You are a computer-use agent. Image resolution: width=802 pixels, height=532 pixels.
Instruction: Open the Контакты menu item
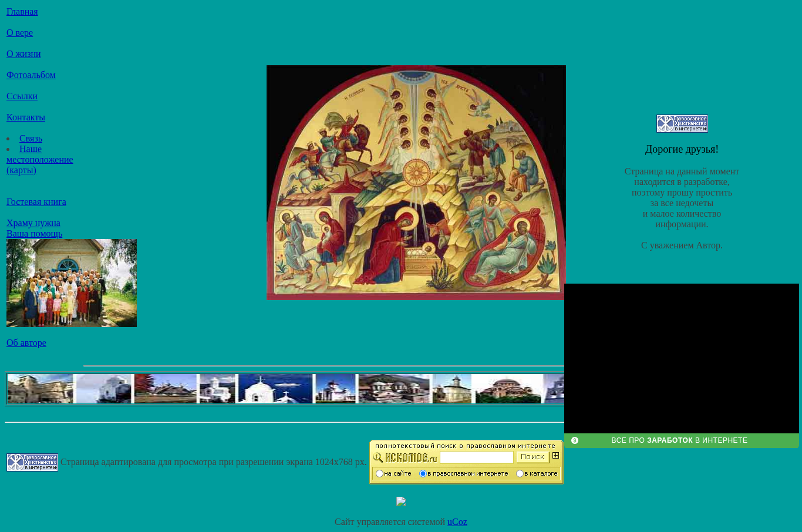point(26,117)
